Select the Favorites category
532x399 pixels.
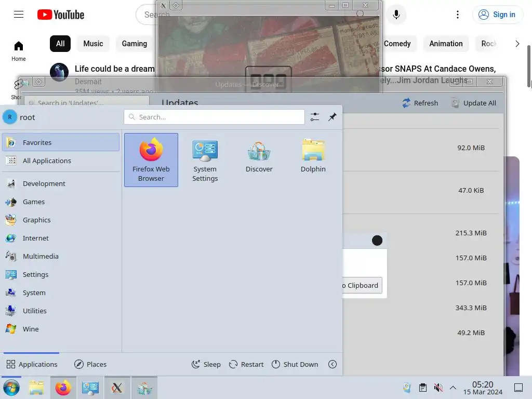click(x=61, y=142)
